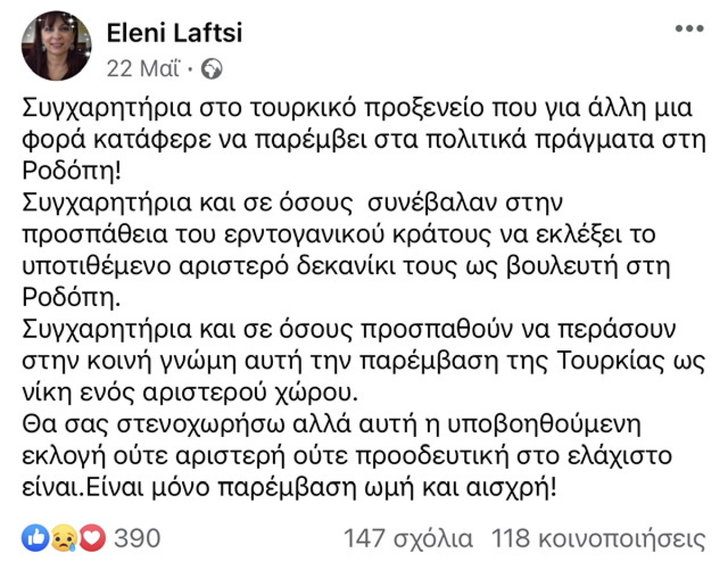This screenshot has height=570, width=728.
Task: Click the ellipsis icon at top right
Action: point(688,29)
